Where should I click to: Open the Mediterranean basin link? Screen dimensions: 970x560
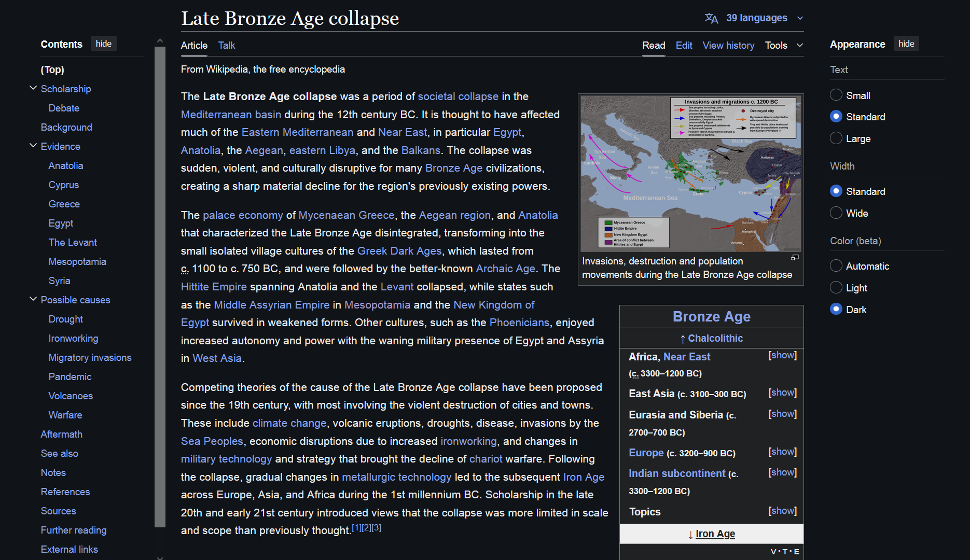pos(231,115)
